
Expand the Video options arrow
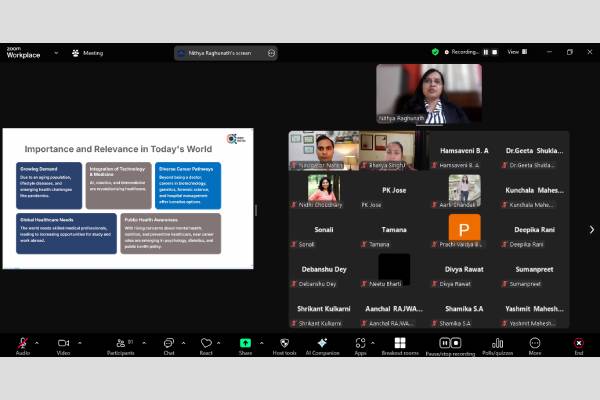click(79, 341)
